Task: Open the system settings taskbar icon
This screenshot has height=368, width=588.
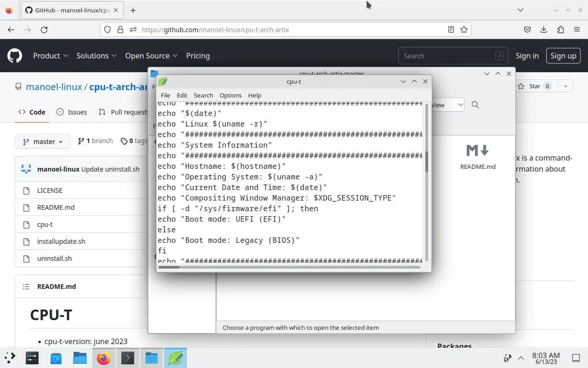Action: 32,357
